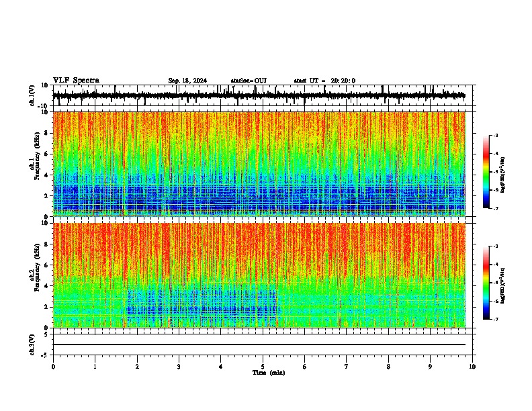
Task: Click time axis tick label "3"
Action: [179, 367]
